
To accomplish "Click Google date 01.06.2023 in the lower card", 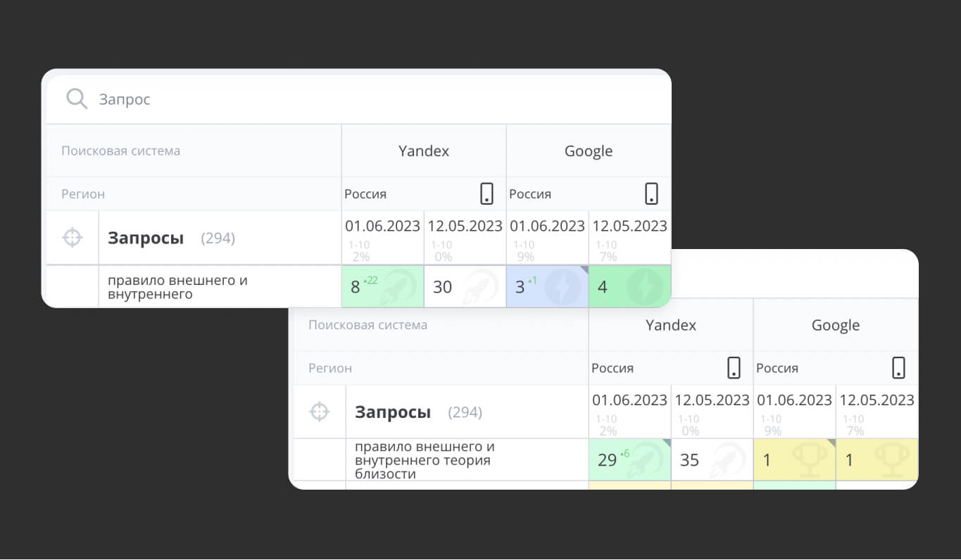I will 794,400.
